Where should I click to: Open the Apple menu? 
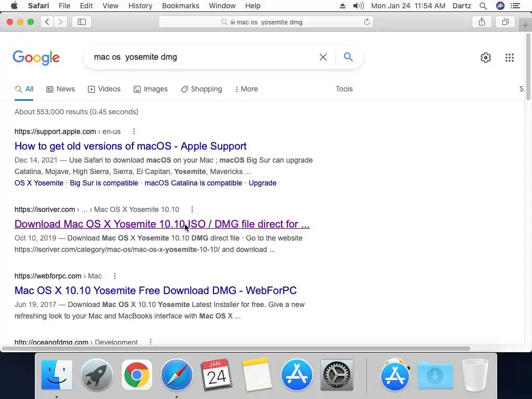click(x=14, y=6)
